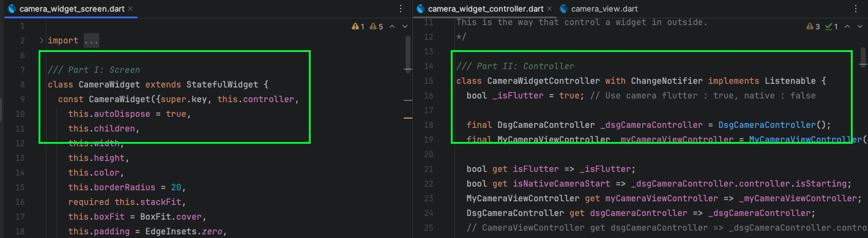Click the left editor vertical scrollbar thumb
Screen dimensions: 868x238
click(408, 54)
